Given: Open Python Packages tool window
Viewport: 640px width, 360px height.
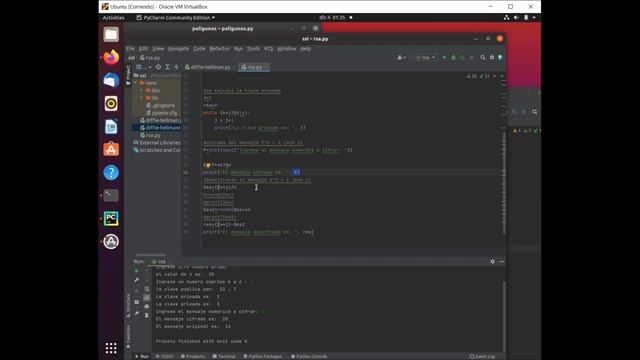Looking at the screenshot, I should (x=262, y=356).
